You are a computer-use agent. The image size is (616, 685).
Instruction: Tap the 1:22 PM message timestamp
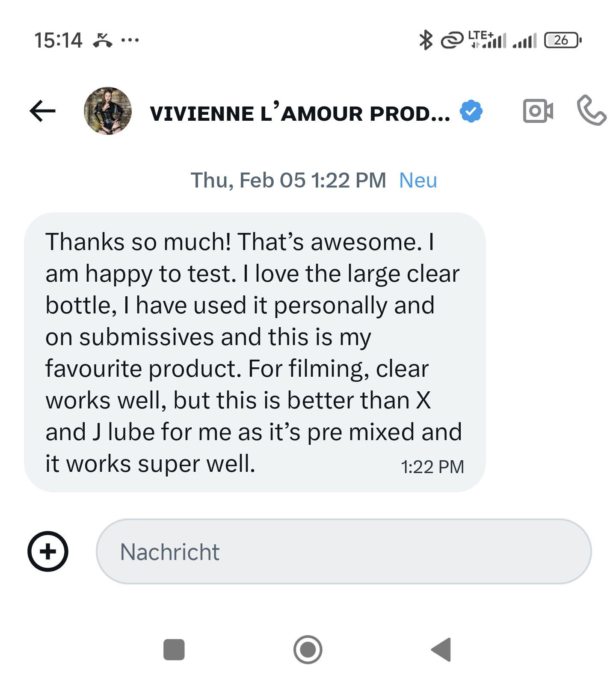point(432,467)
